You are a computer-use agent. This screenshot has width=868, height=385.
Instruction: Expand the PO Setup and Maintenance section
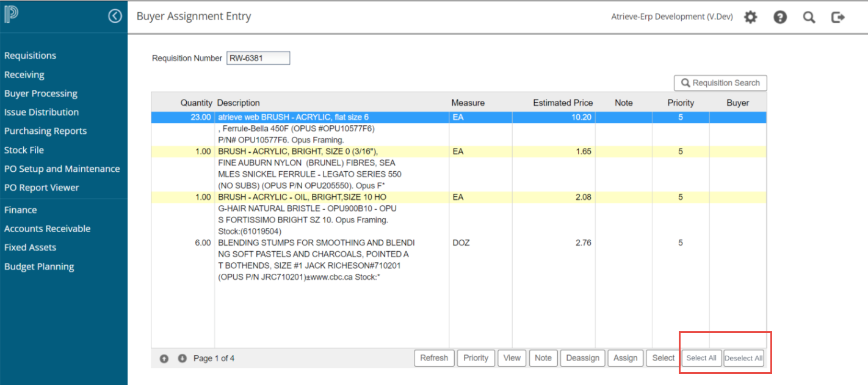(x=62, y=169)
